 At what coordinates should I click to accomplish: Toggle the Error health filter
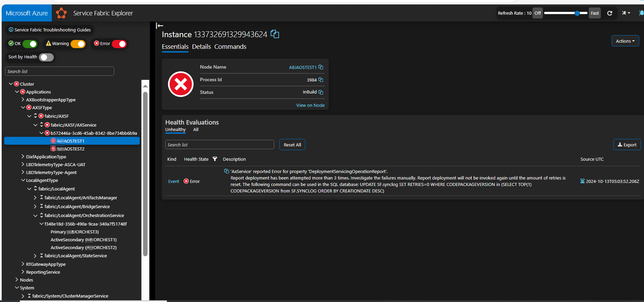119,44
